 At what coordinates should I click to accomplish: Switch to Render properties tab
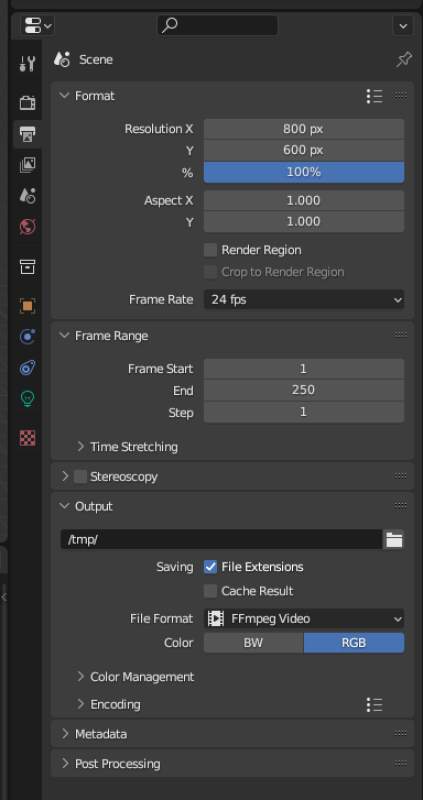pos(28,103)
